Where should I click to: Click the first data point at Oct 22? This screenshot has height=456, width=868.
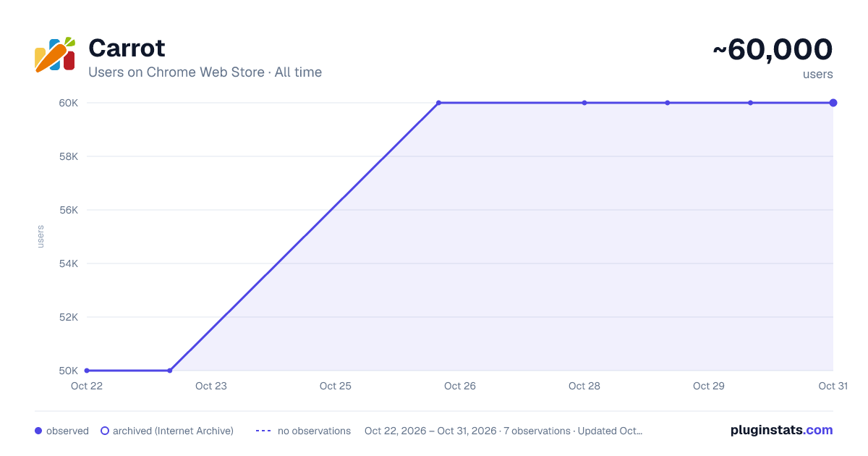click(x=87, y=371)
